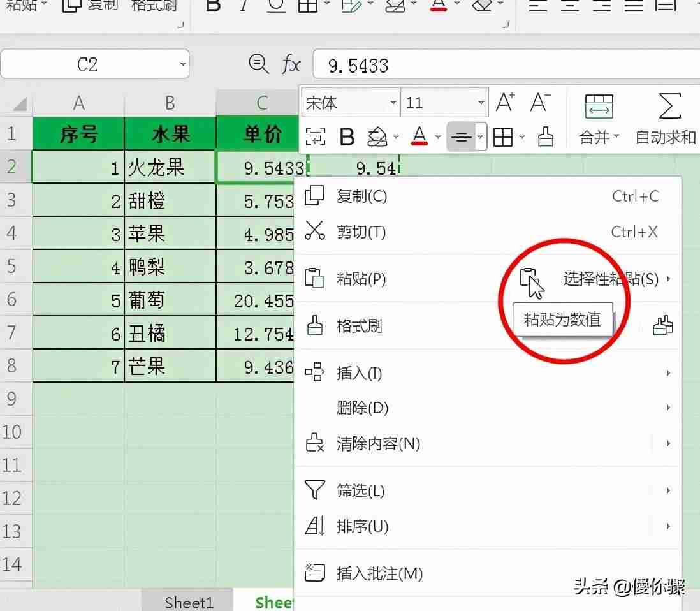Image resolution: width=700 pixels, height=611 pixels.
Task: Expand the font color dropdown arrow in mini toolbar
Action: (x=437, y=137)
